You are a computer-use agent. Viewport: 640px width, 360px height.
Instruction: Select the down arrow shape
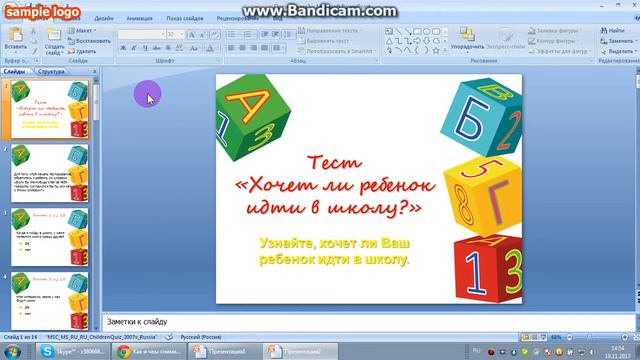coord(427,41)
